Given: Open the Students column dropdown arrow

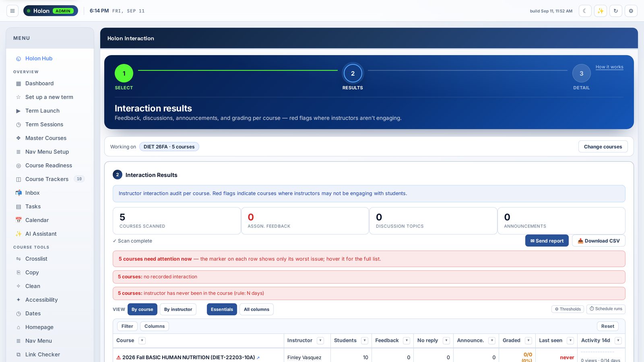Looking at the screenshot, I should tap(365, 341).
